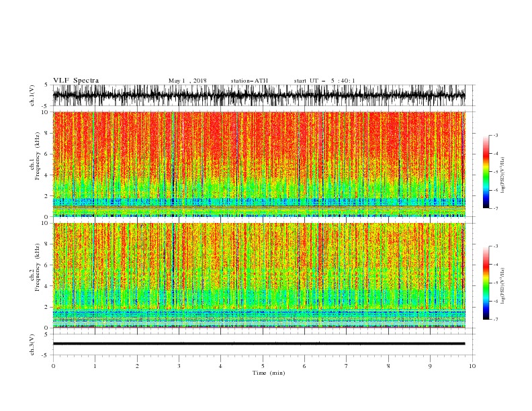The width and height of the screenshot is (532, 411).
Task: Click the "-7" tick on the ch.2 color bar
Action: click(495, 320)
